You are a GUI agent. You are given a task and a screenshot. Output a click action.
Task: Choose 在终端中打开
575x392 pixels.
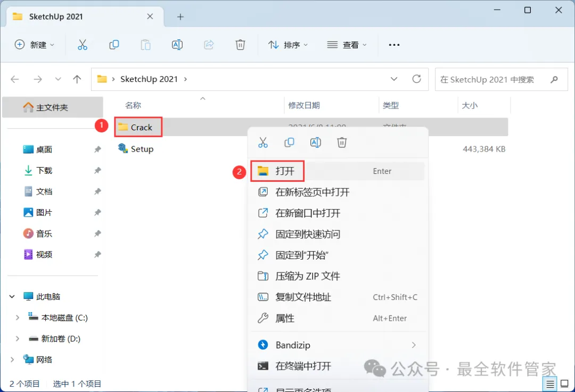338,366
